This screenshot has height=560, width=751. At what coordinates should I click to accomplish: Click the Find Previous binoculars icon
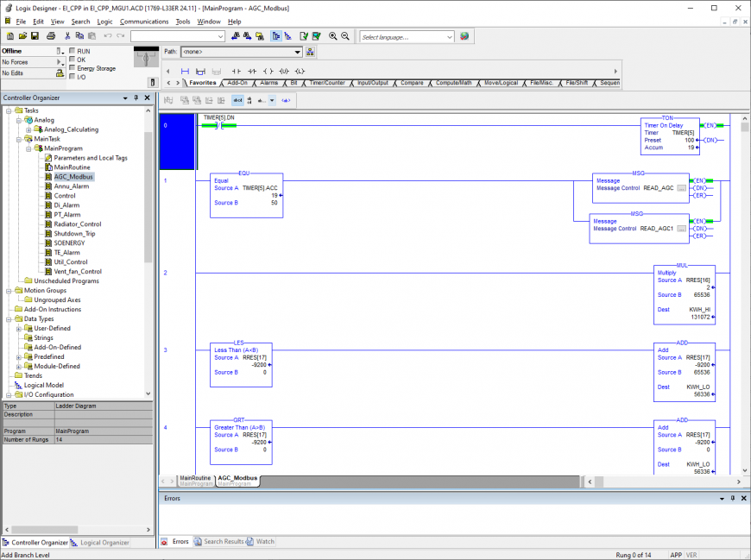point(235,36)
